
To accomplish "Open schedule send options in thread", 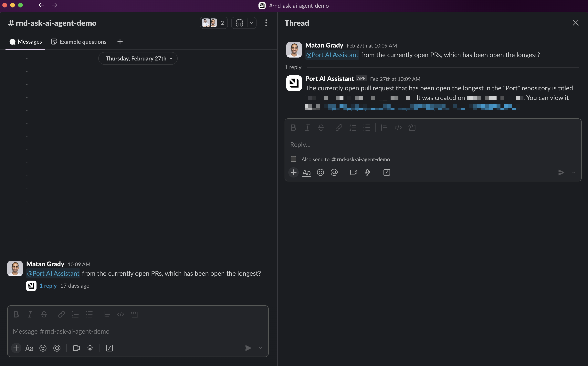I will (573, 172).
